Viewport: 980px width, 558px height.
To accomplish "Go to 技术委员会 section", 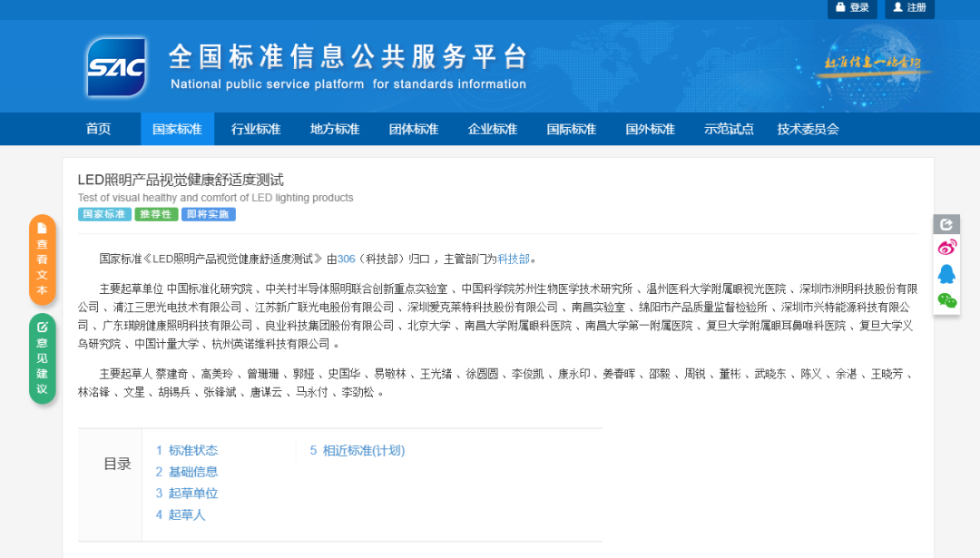I will pos(808,129).
